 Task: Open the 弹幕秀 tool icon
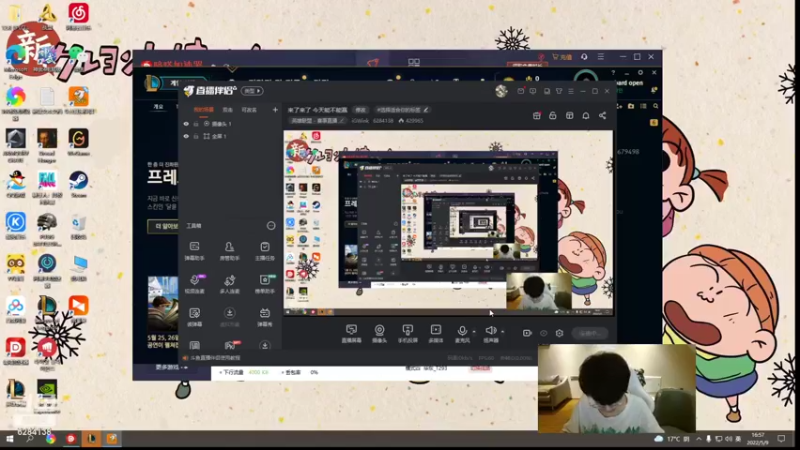265,317
